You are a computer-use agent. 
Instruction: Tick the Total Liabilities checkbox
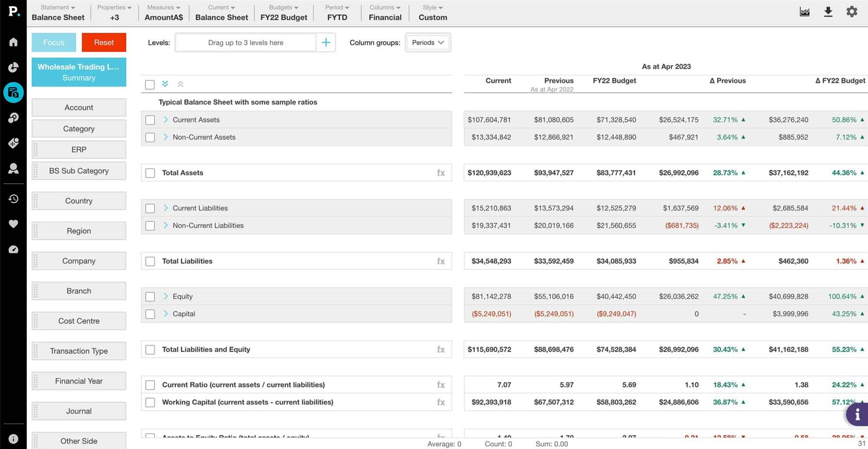(x=150, y=261)
